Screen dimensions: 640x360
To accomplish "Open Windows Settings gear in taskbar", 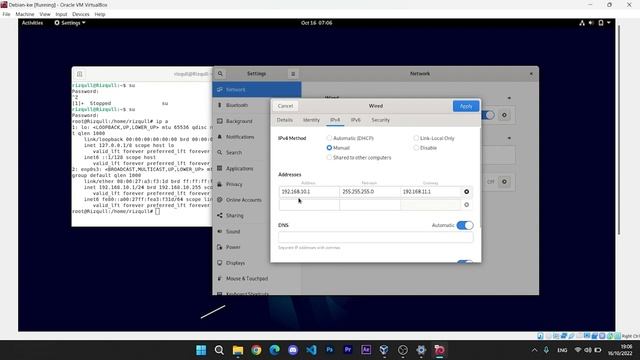I will [421, 350].
